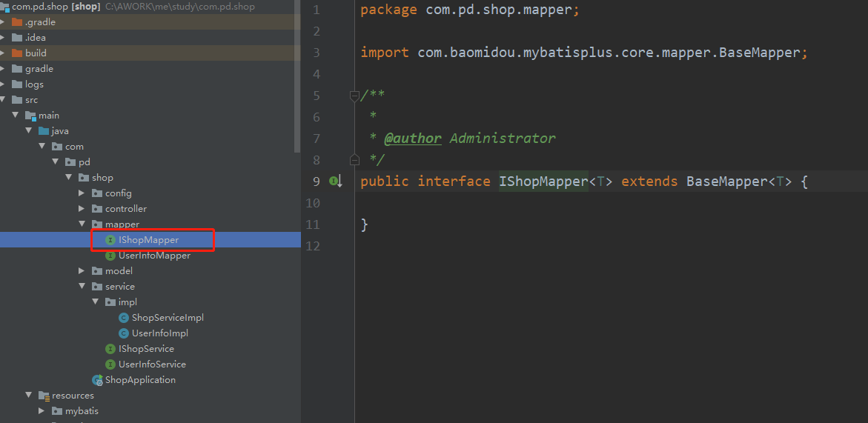868x423 pixels.
Task: Expand the model package arrow
Action: [x=82, y=270]
